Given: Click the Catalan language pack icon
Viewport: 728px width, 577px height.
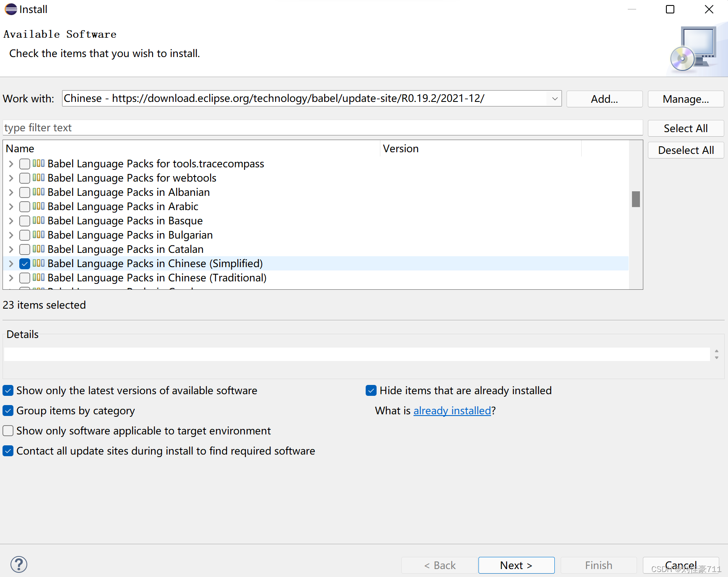Looking at the screenshot, I should click(x=39, y=249).
